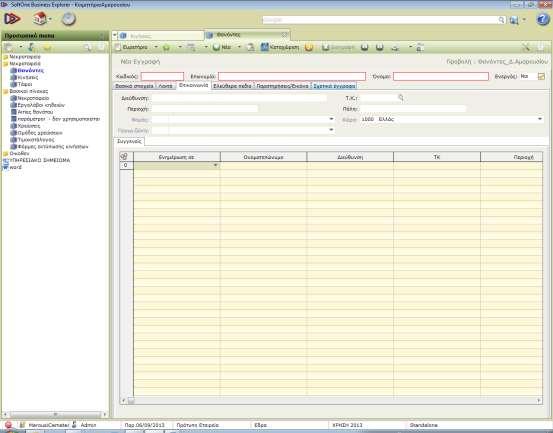Select Τάφοι in the menu tree
Screen dimensions: 553x433
[x=25, y=84]
